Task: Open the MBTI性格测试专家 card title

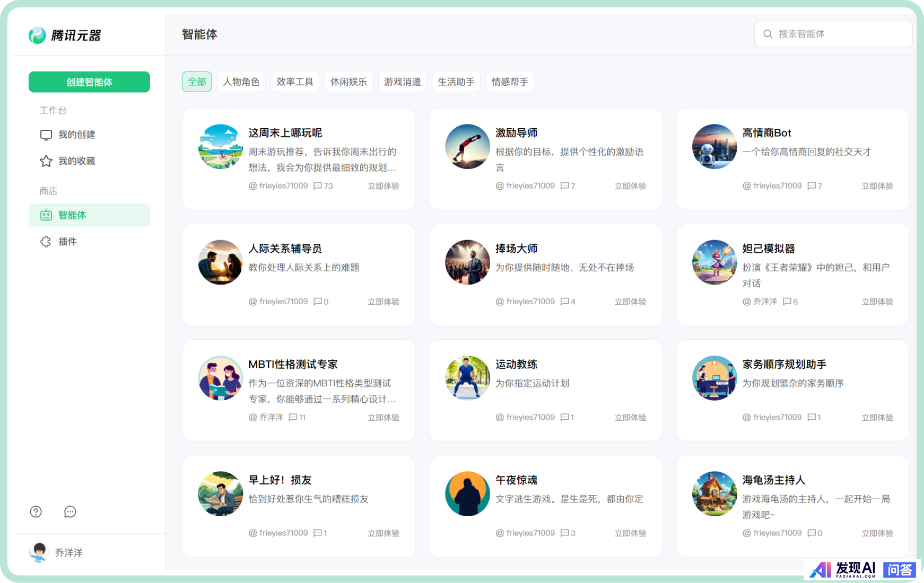Action: pos(293,364)
